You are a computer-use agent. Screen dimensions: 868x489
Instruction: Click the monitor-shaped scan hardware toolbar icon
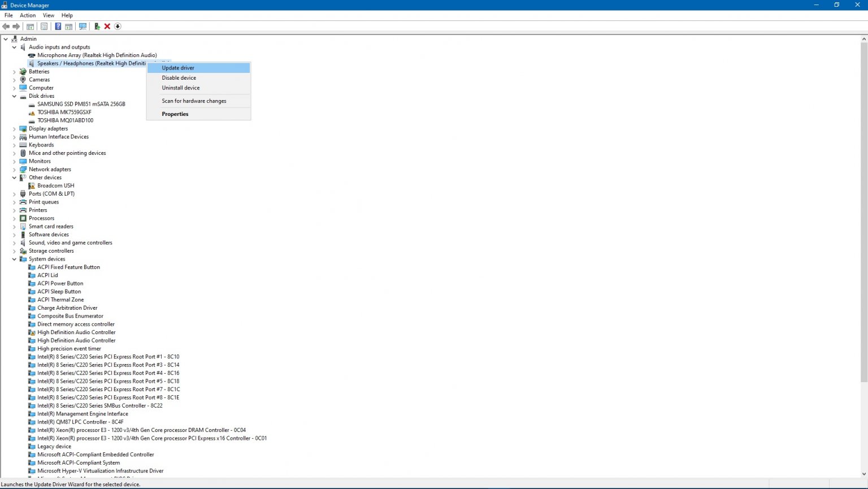pos(83,27)
